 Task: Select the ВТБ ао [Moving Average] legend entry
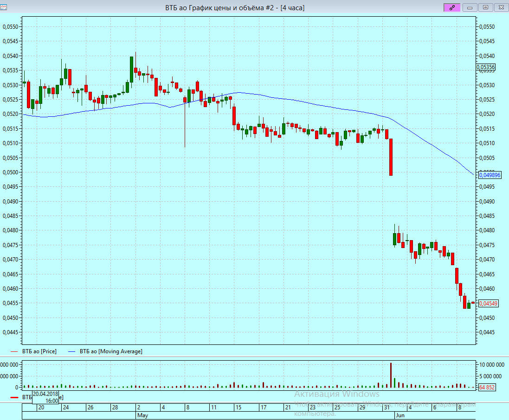click(111, 351)
